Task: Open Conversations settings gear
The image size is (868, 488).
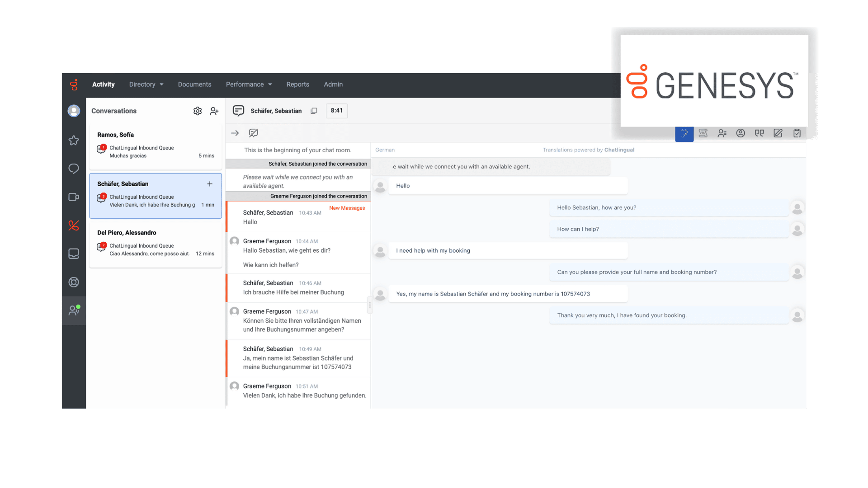Action: [x=198, y=111]
